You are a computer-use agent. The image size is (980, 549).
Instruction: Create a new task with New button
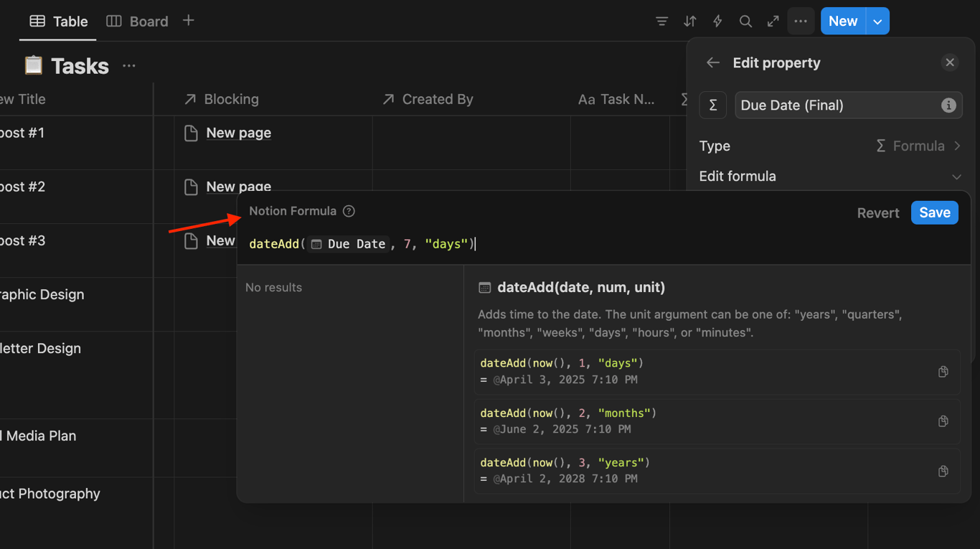[x=843, y=22]
